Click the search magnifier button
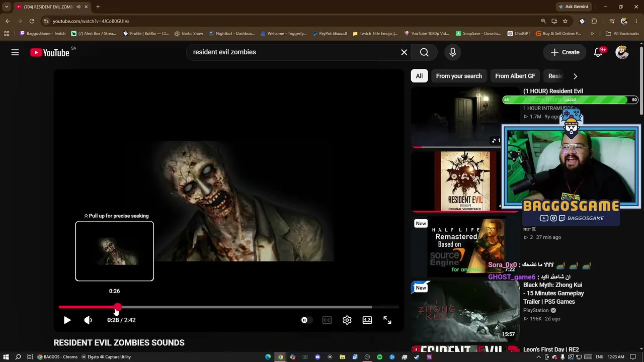 click(x=424, y=52)
